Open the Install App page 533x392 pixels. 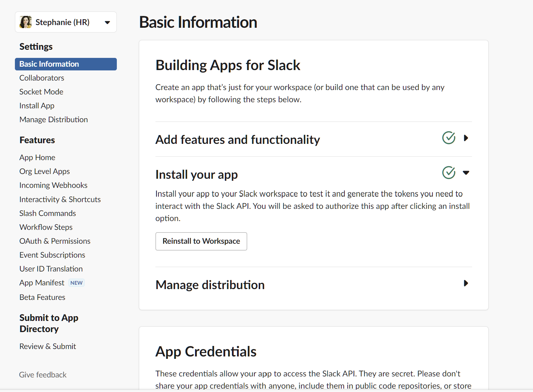(37, 106)
